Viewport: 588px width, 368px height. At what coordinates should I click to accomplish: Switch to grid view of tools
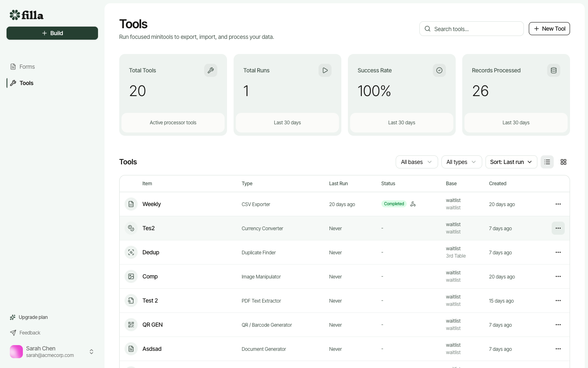coord(563,162)
